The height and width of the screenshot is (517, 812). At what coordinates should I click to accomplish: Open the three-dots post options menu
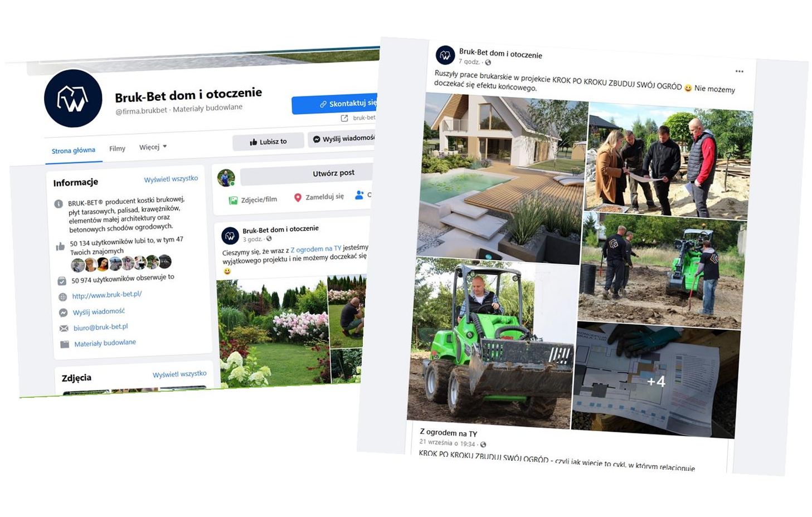coord(739,71)
